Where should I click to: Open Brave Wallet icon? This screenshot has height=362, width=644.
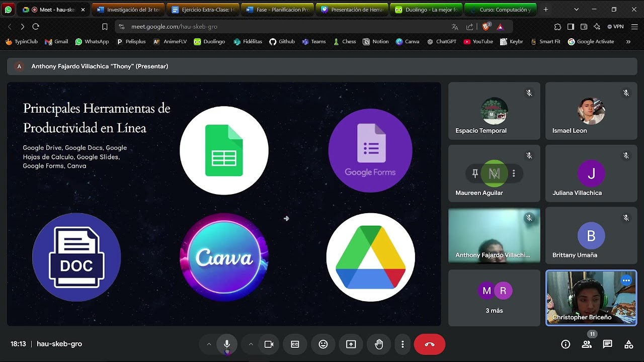click(x=584, y=27)
